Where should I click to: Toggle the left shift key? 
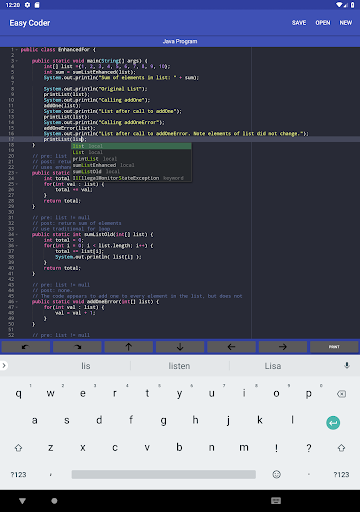pyautogui.click(x=18, y=448)
